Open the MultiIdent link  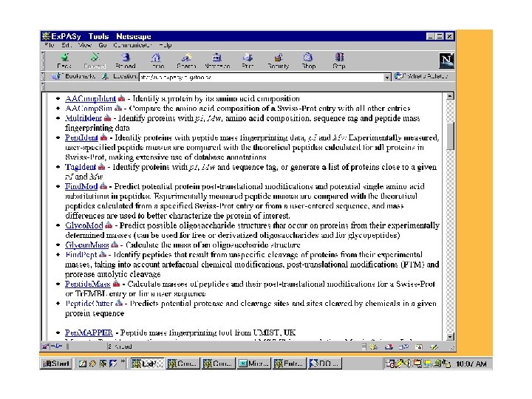(x=83, y=118)
